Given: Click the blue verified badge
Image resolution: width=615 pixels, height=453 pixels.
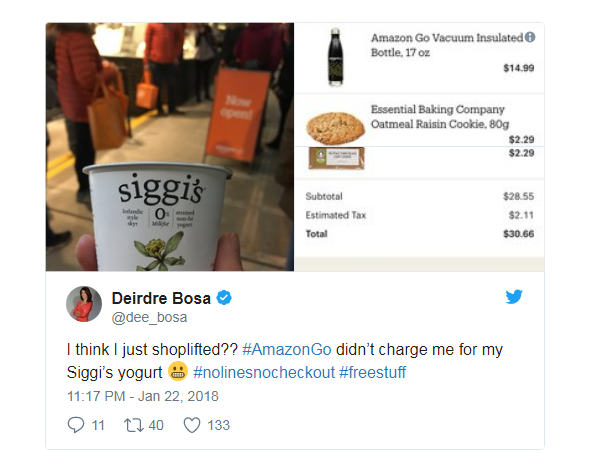Looking at the screenshot, I should [x=224, y=298].
